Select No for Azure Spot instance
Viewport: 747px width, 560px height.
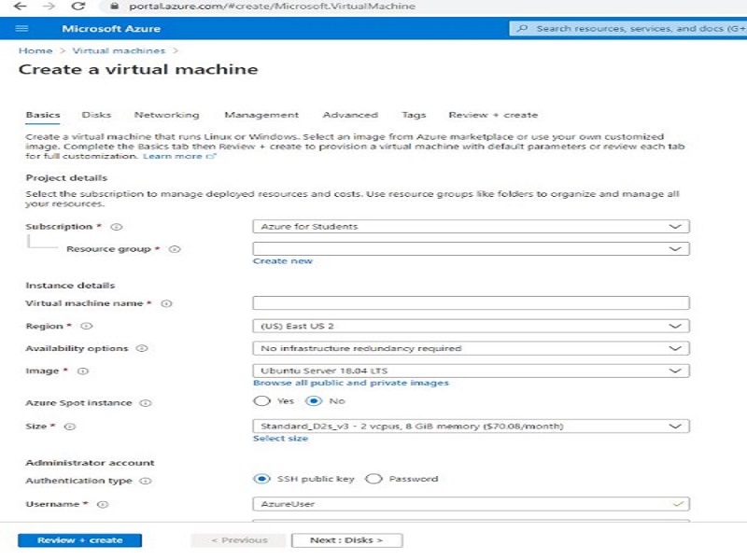[x=314, y=401]
